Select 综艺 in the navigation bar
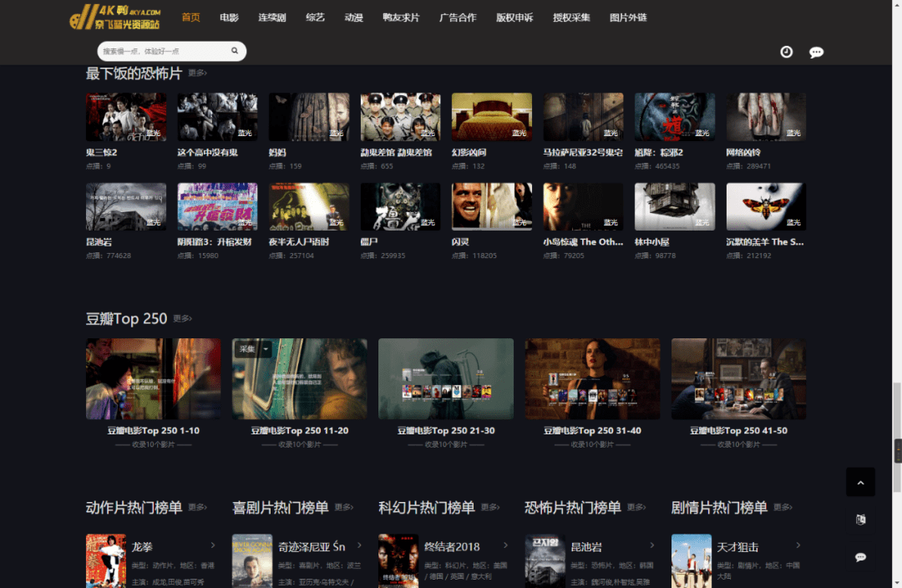 (x=315, y=18)
